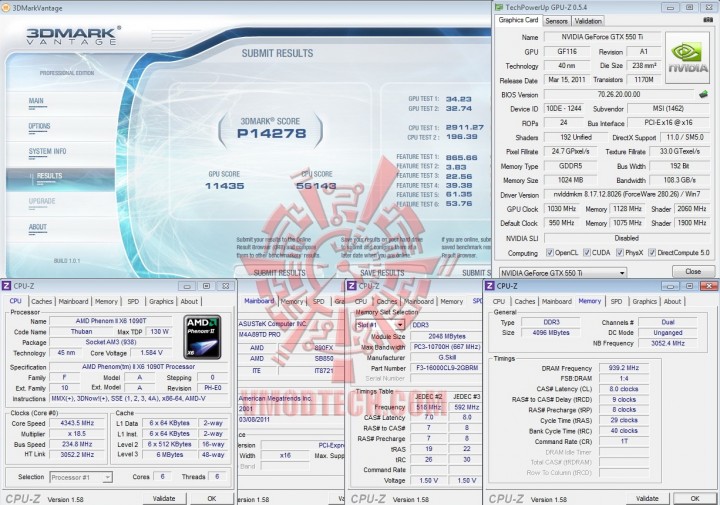Open About tab in leftmost CPU-Z window
The image size is (720, 505).
click(189, 302)
